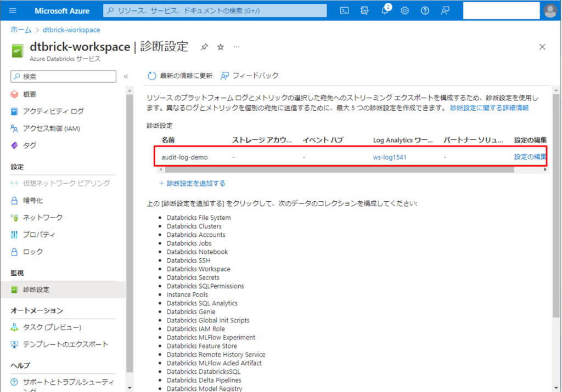Open the ws-log1541 workspace link
The image size is (562, 392).
(x=390, y=157)
